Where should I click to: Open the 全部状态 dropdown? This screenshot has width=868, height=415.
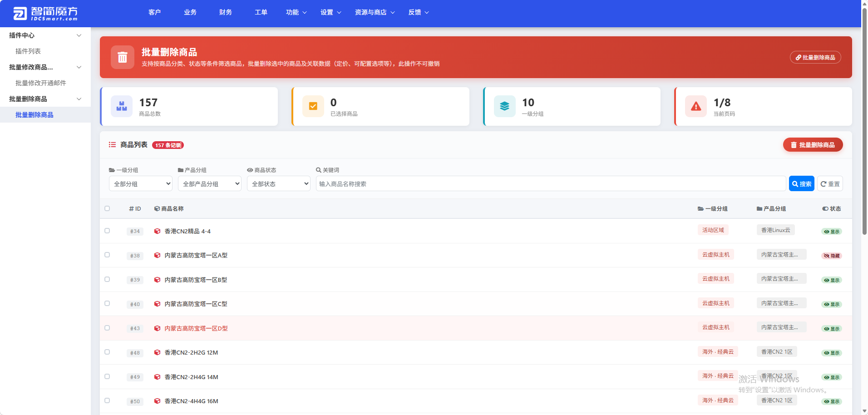(x=279, y=184)
